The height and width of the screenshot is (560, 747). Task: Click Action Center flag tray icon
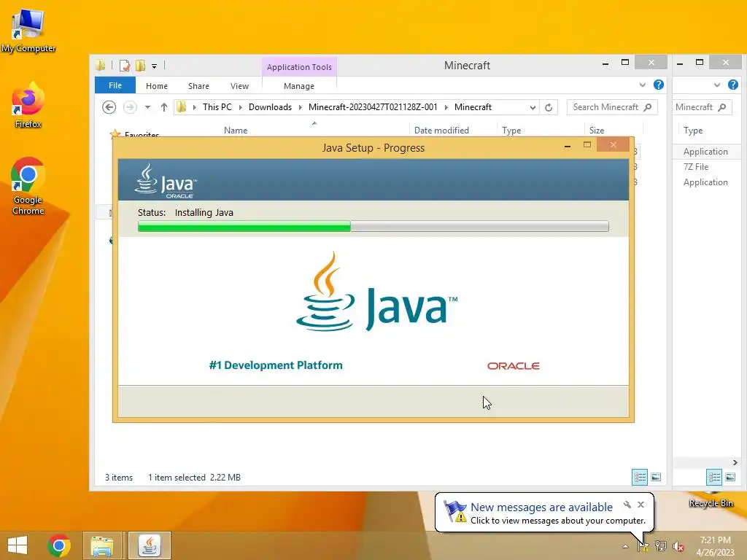[x=643, y=546]
